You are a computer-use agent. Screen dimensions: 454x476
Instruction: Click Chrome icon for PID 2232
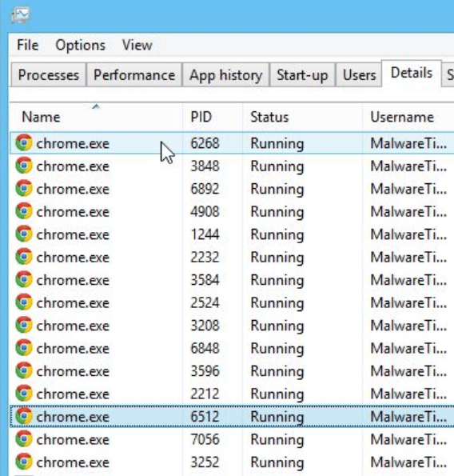[x=24, y=257]
